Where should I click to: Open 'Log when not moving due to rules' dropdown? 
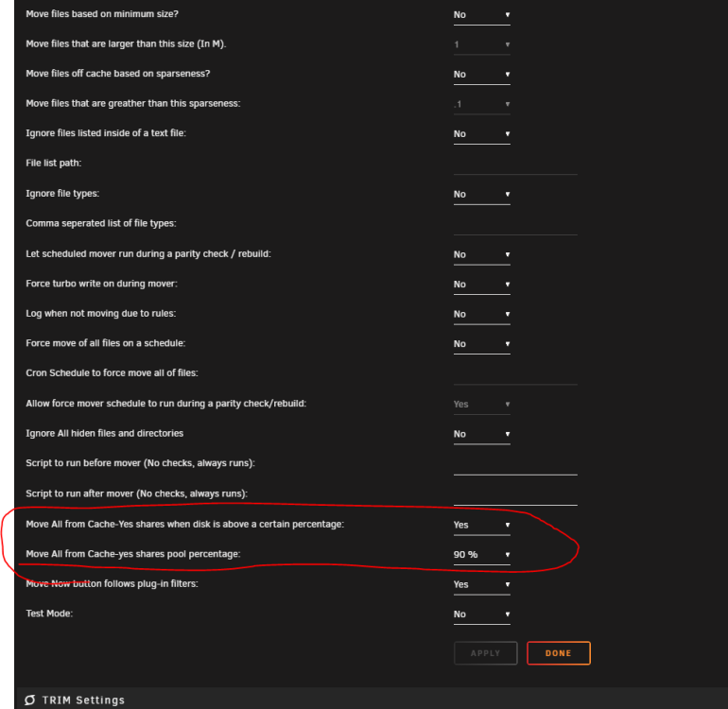[x=481, y=314]
